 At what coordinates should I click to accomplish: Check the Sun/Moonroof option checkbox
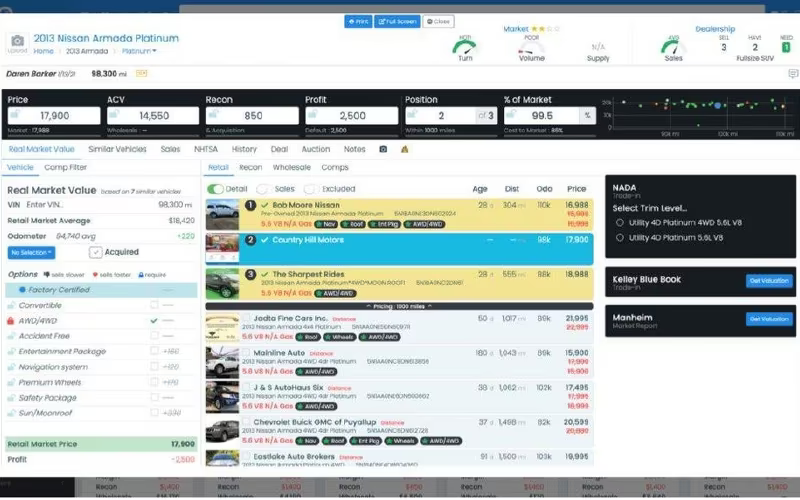click(154, 413)
